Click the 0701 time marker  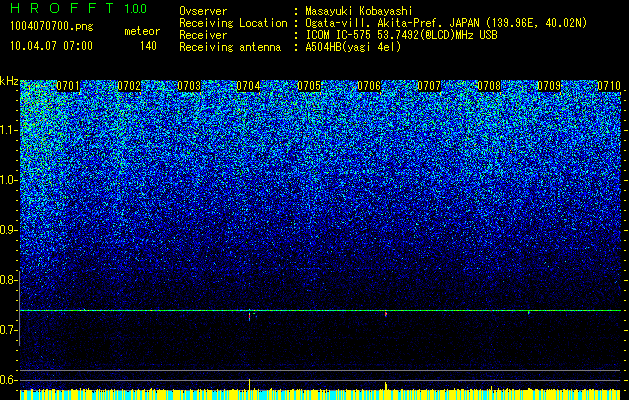pos(68,86)
